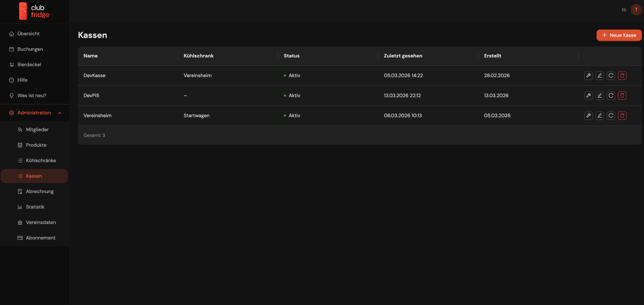Sort table by Name column header
The height and width of the screenshot is (305, 644).
point(91,56)
